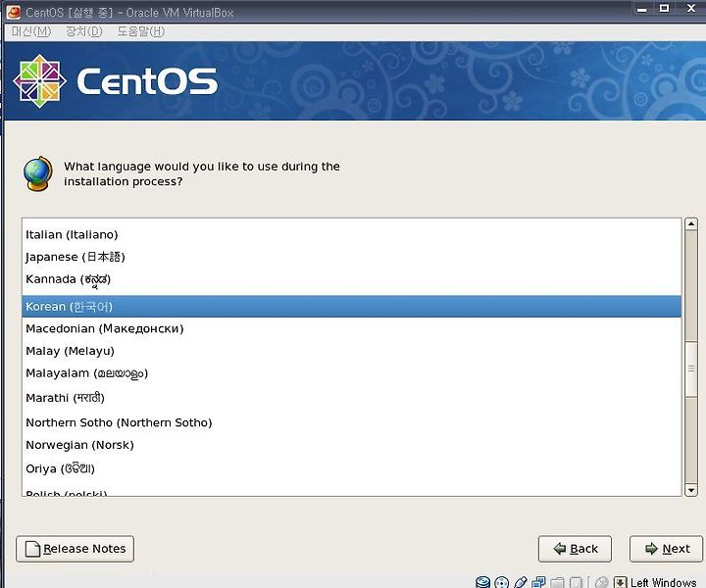Viewport: 706px width, 588px height.
Task: Click the USB devices status icon
Action: point(520,582)
